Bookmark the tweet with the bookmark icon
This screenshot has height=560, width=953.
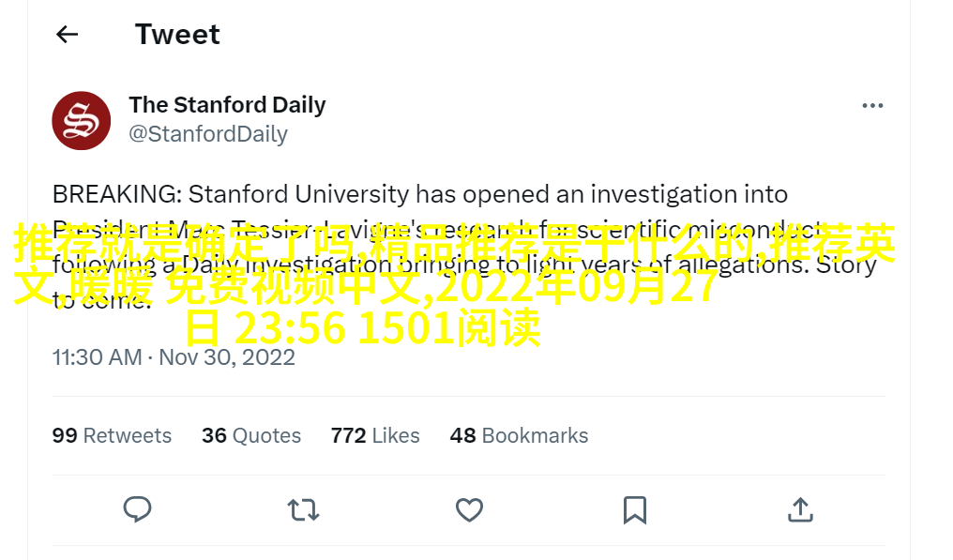click(x=634, y=510)
